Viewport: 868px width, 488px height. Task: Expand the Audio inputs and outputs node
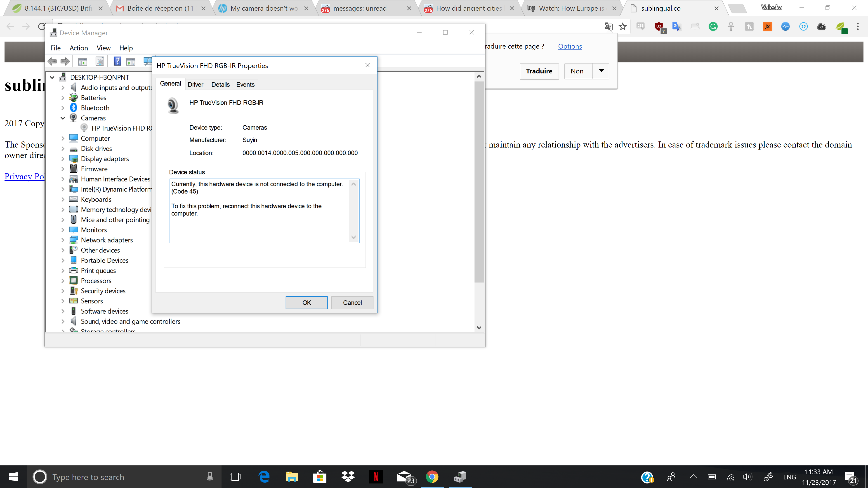click(63, 88)
